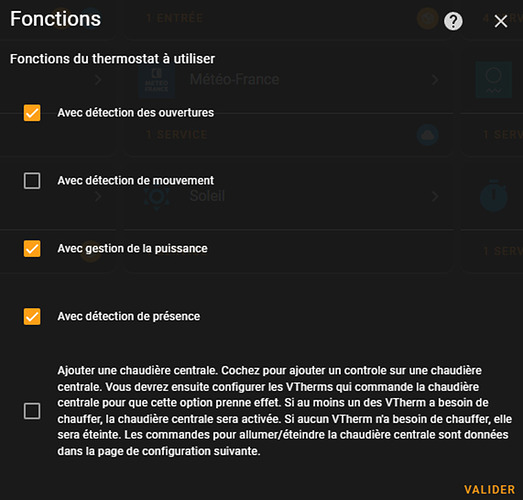The image size is (523, 500).
Task: Uncheck the 'Avec détection des ouvertures' checkbox
Action: pos(32,113)
